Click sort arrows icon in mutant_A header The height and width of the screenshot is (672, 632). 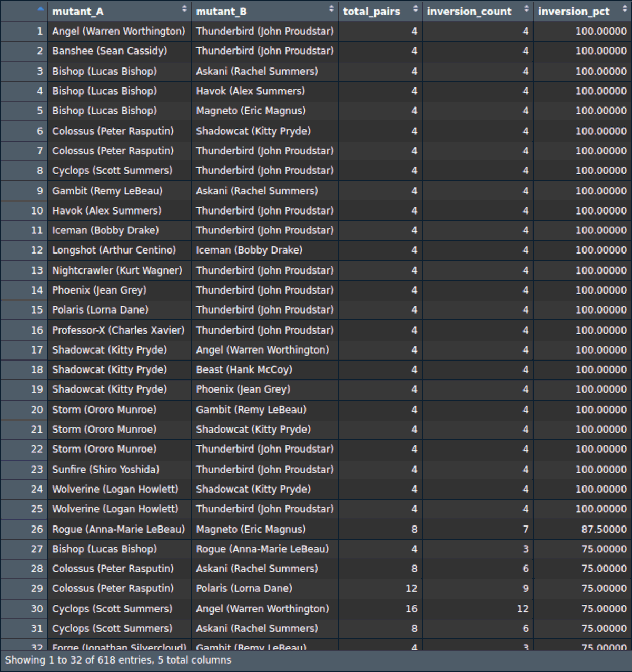point(184,9)
